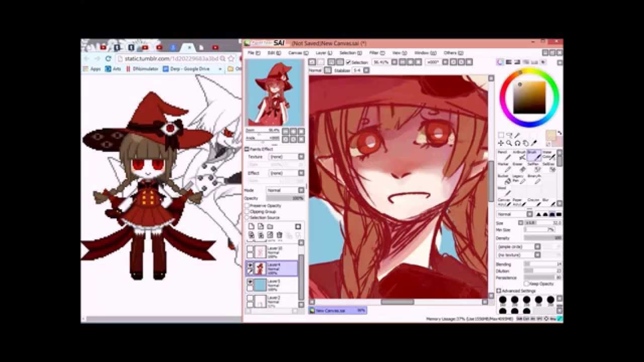
Task: Enable Clipping Group checkbox
Action: (x=247, y=212)
